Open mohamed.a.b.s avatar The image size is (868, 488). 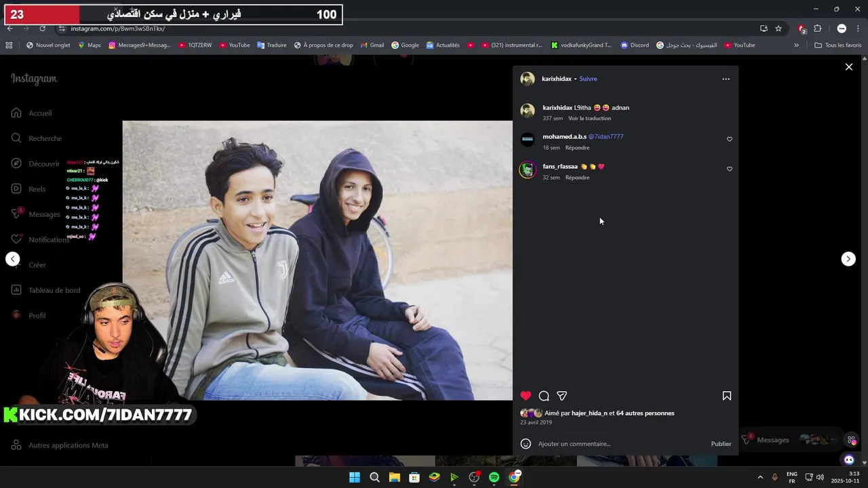[528, 140]
